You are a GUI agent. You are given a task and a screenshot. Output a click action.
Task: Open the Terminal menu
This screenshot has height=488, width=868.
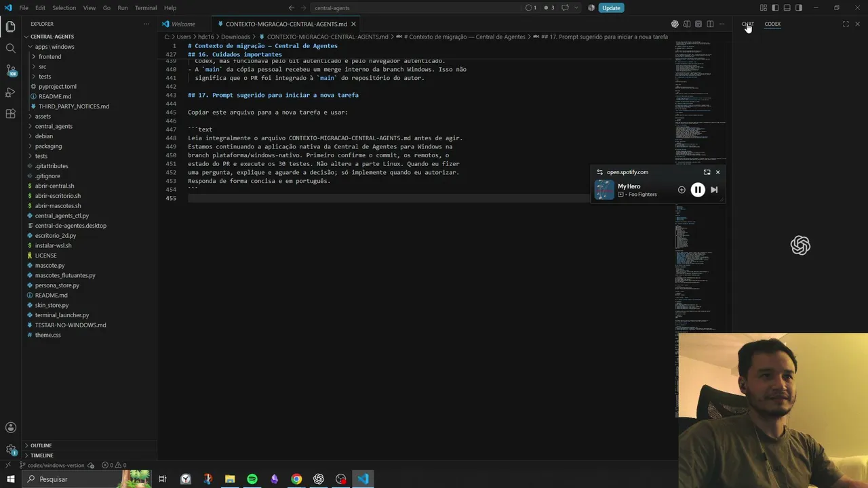(x=146, y=8)
